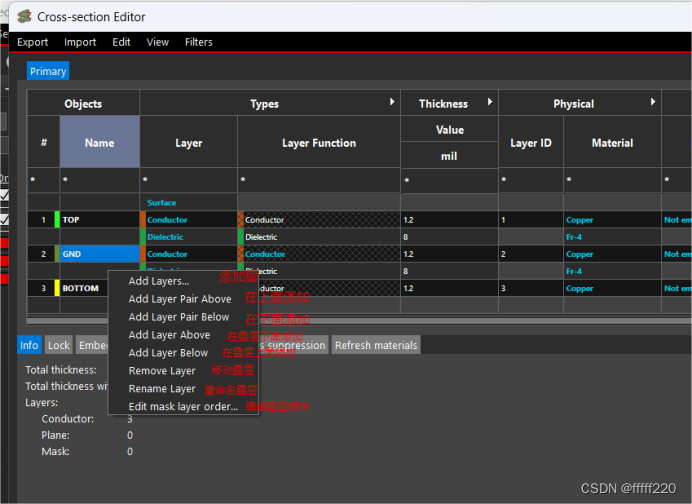Click the Material column header
The height and width of the screenshot is (504, 692).
point(613,142)
